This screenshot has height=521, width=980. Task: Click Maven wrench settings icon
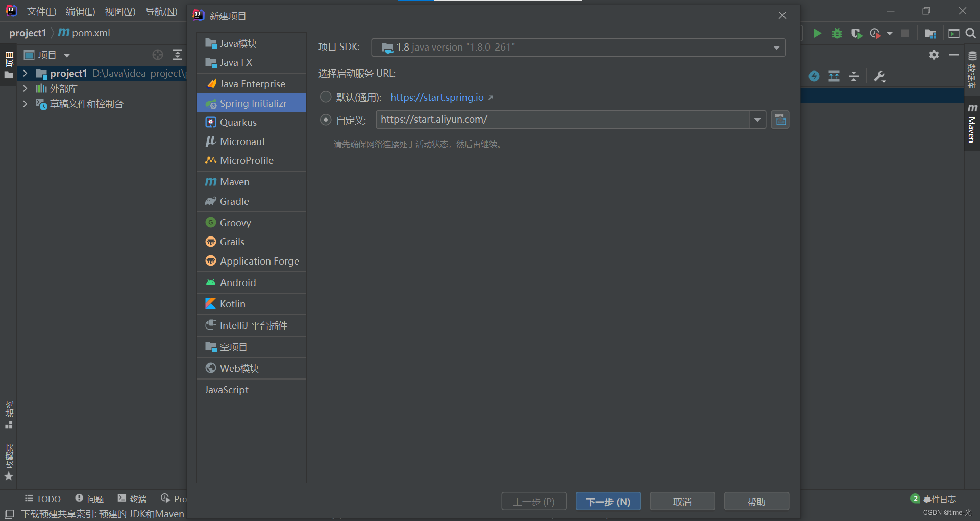879,76
